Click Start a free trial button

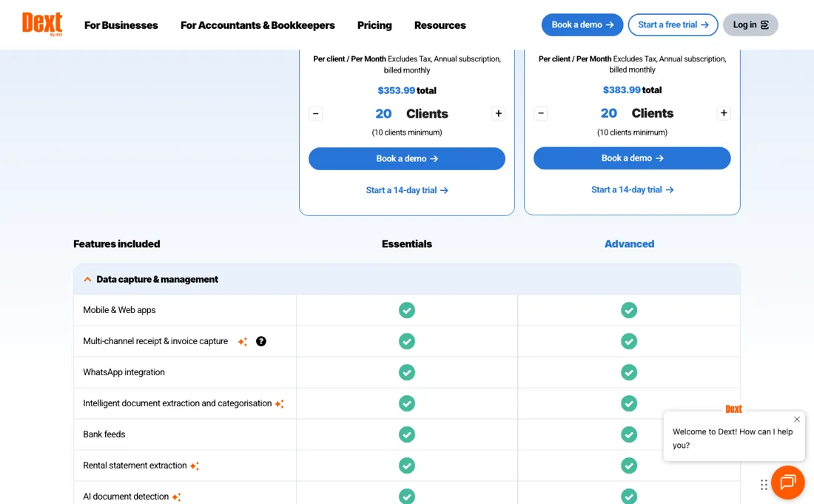click(x=673, y=25)
